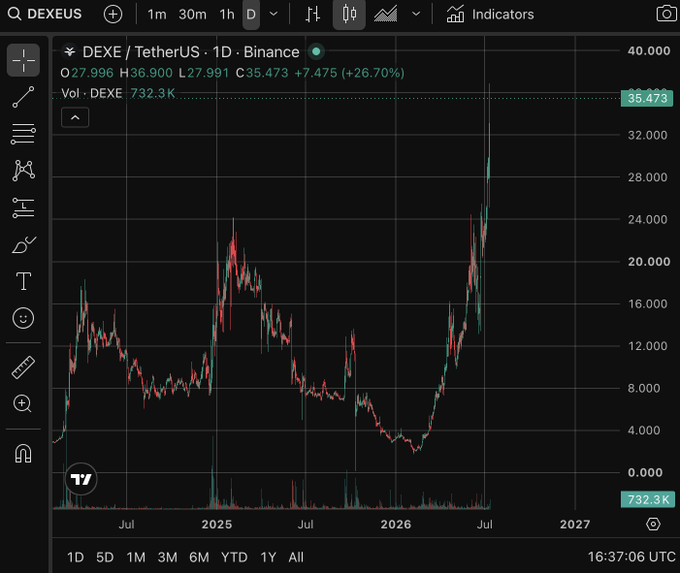Select the D daily timeframe
The height and width of the screenshot is (573, 680).
pyautogui.click(x=251, y=14)
